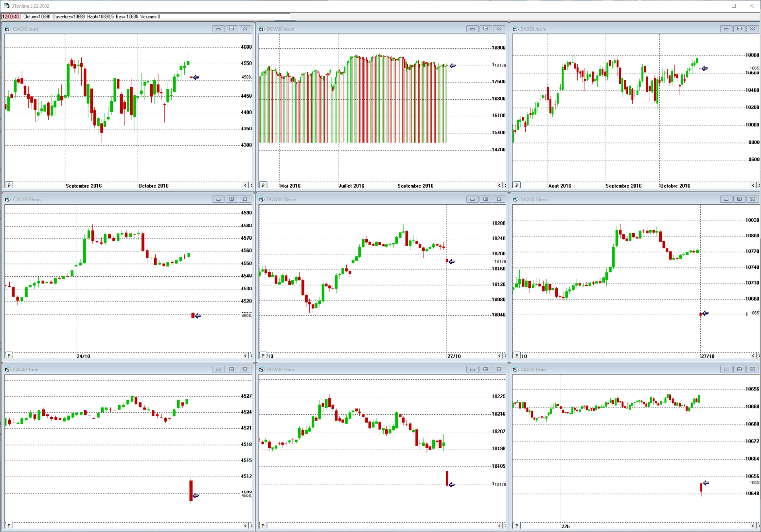Image resolution: width=761 pixels, height=532 pixels.
Task: Click the DAX30 30min window title icon
Action: (515, 199)
